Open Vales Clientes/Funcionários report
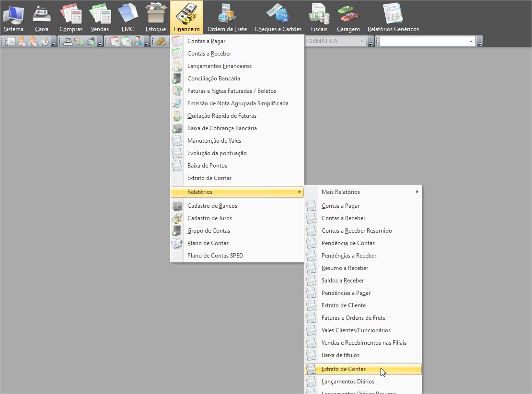532x394 pixels. pyautogui.click(x=363, y=330)
